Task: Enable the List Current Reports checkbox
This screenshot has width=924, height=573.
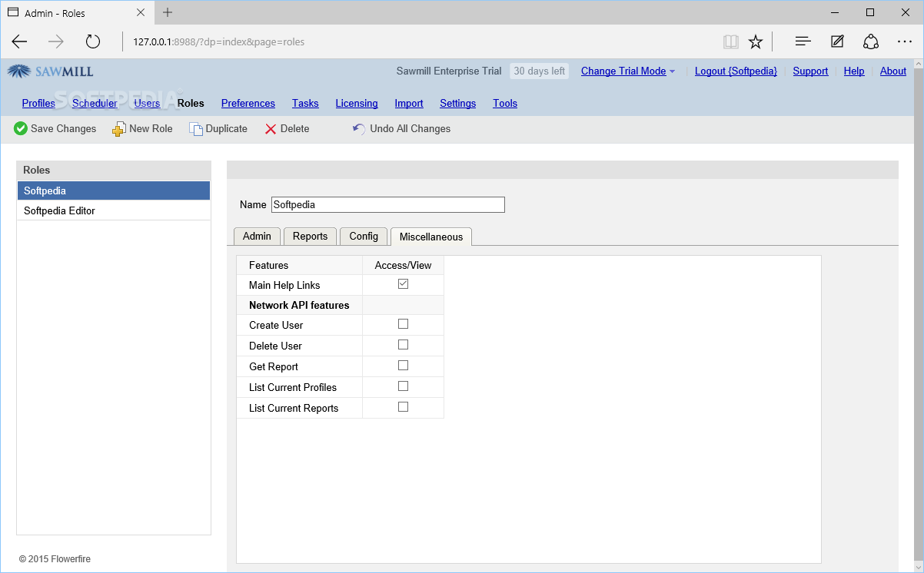Action: tap(403, 407)
